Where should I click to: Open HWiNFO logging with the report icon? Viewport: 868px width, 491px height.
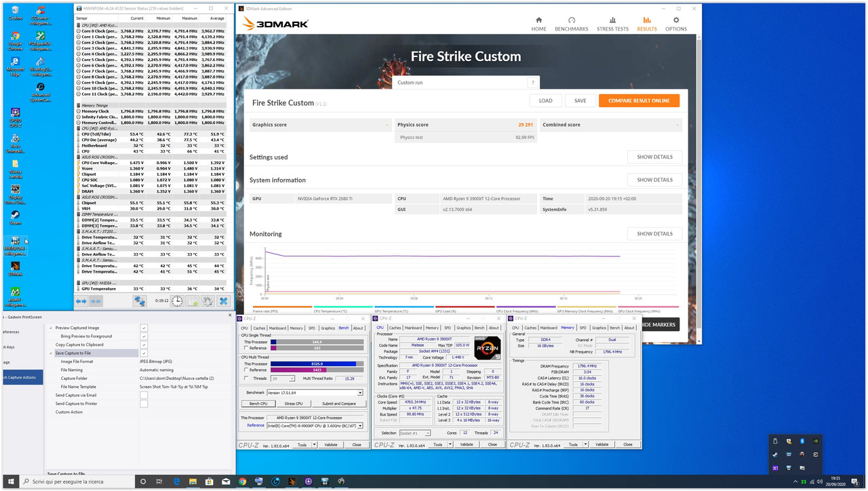pos(193,300)
